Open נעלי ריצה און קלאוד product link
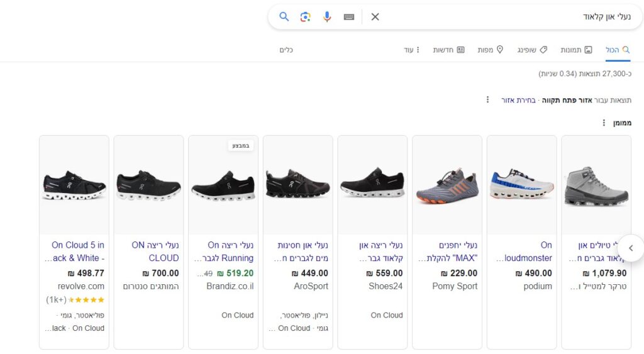This screenshot has height=354, width=644. 380,252
